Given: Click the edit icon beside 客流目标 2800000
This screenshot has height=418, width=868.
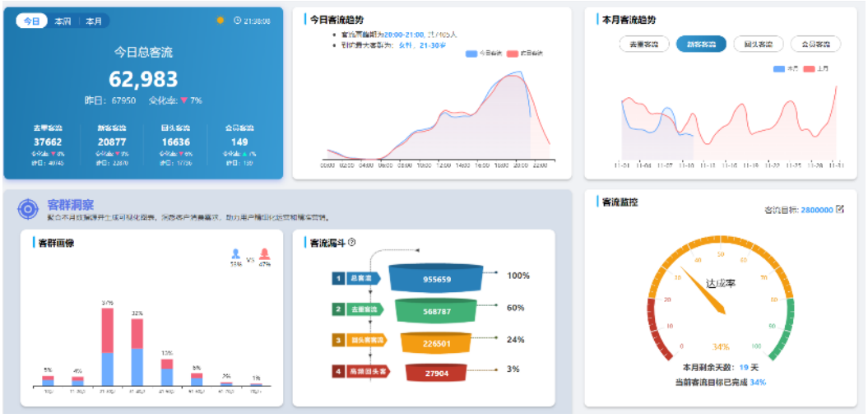Looking at the screenshot, I should click(x=840, y=209).
